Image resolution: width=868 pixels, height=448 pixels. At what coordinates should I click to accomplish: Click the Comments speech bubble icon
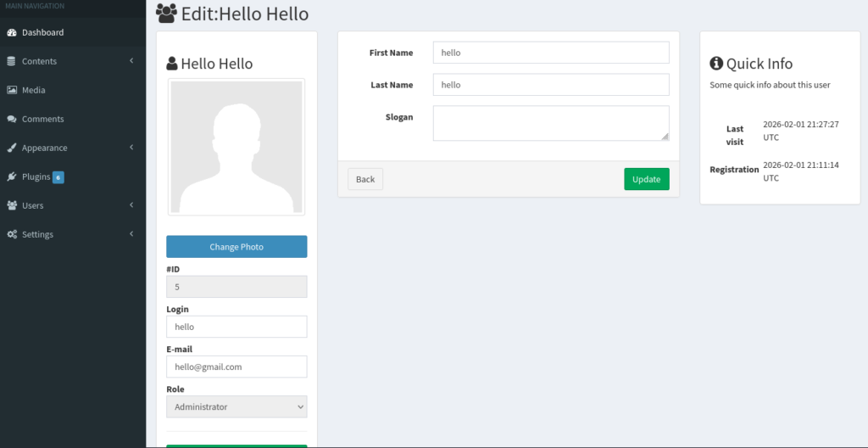click(12, 119)
